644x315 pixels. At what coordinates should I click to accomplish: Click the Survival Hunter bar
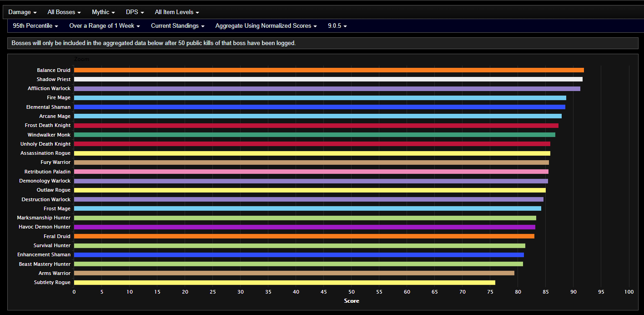(x=300, y=245)
